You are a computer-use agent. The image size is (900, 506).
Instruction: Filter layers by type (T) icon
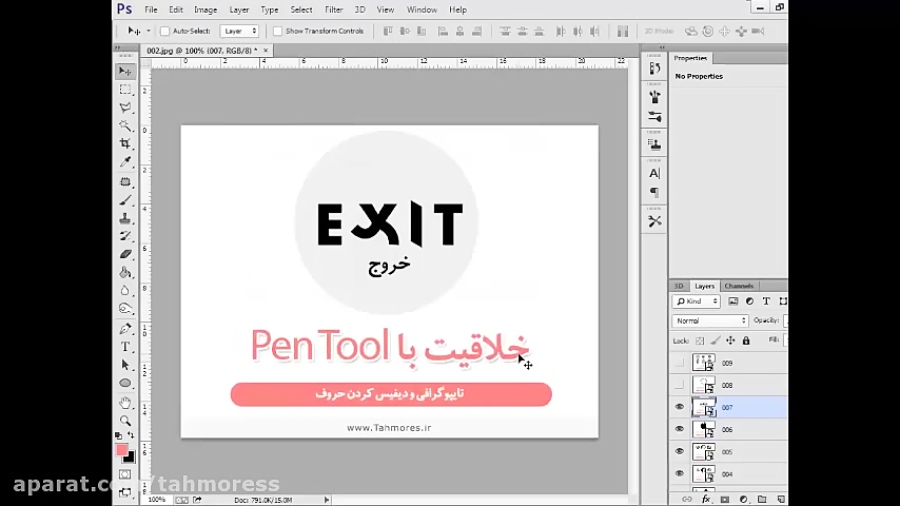[x=766, y=301]
